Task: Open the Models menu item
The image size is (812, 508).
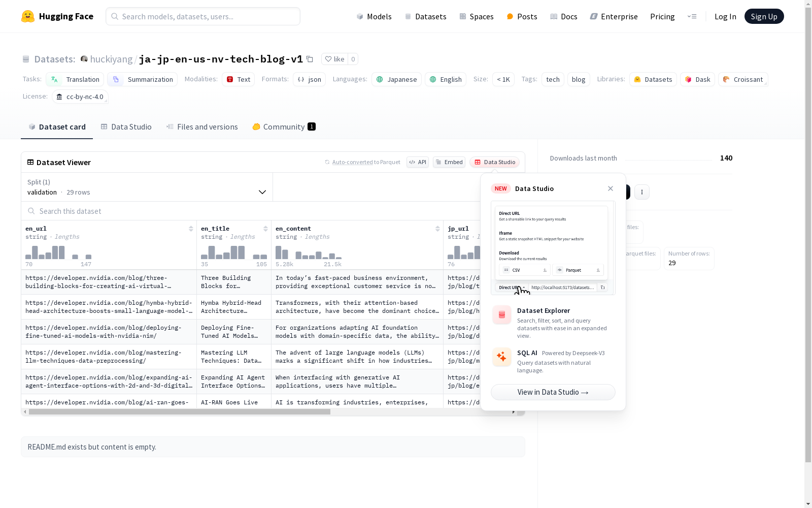Action: coord(374,16)
